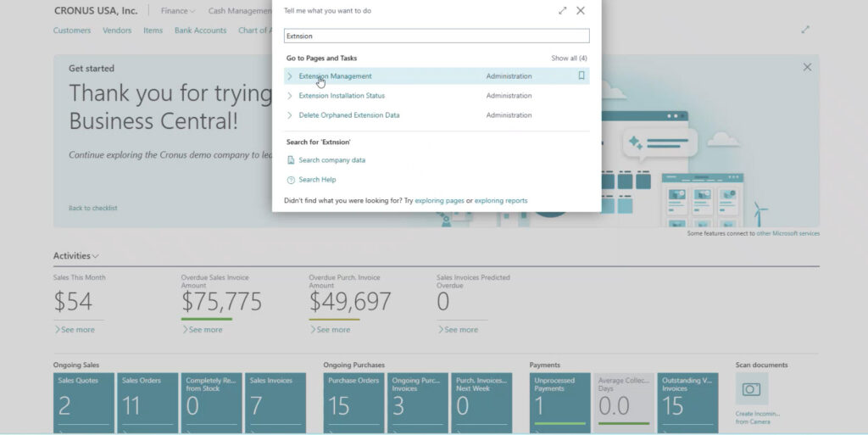Open the Scan documents camera tile
868x435 pixels.
[751, 389]
